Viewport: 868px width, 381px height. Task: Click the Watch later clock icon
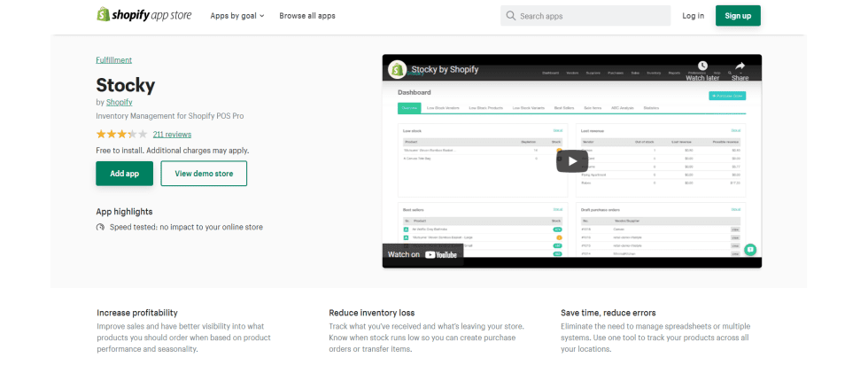(702, 66)
